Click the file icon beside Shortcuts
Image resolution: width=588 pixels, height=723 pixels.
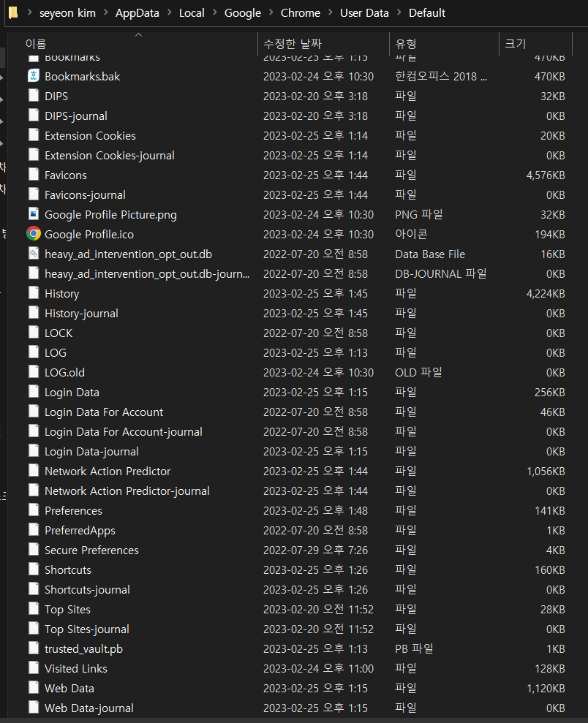(x=34, y=569)
